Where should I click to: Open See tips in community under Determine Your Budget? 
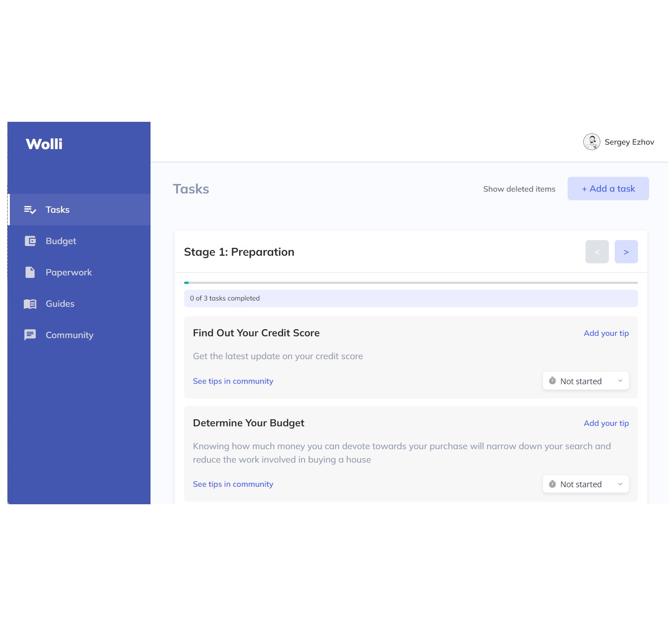tap(233, 484)
